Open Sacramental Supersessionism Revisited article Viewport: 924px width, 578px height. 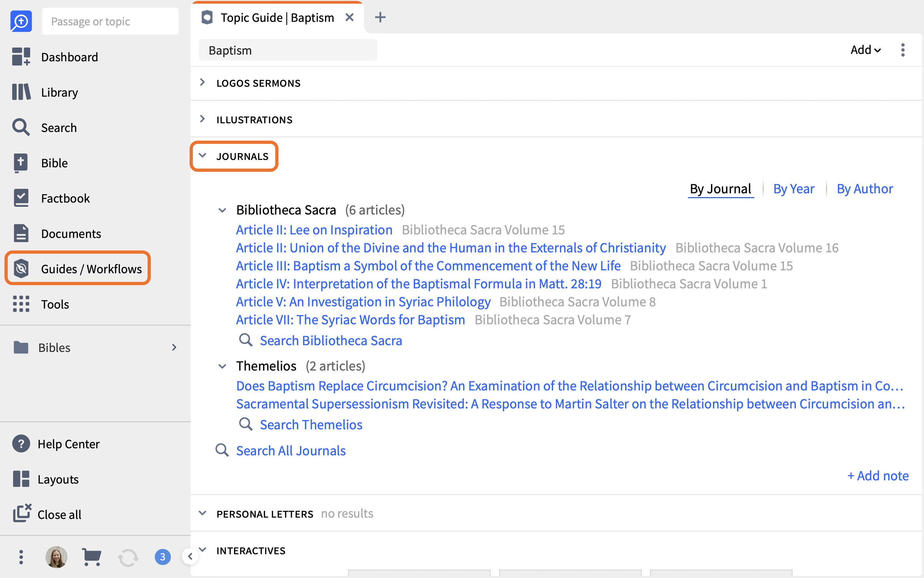pos(570,404)
